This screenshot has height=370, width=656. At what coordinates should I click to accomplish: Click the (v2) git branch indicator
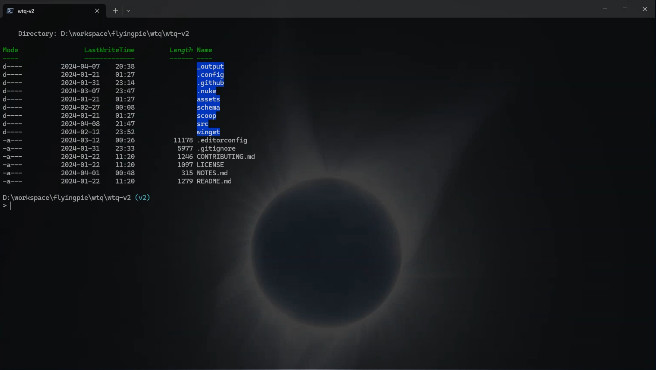(x=142, y=198)
